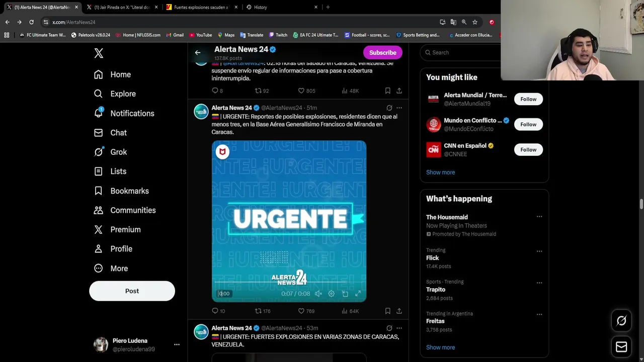Repost the post with 176 reposts
This screenshot has height=362, width=644.
click(262, 311)
